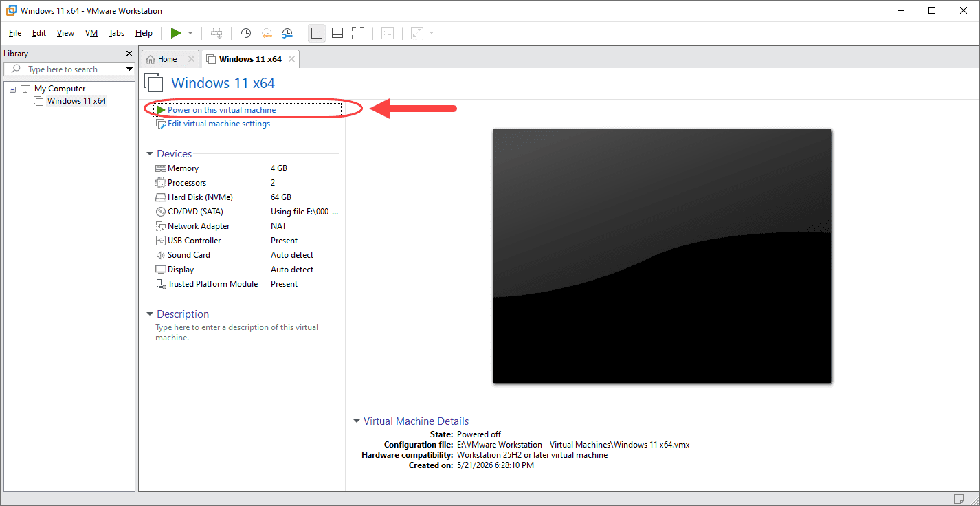Collapse the Devices section
This screenshot has width=980, height=506.
[150, 154]
